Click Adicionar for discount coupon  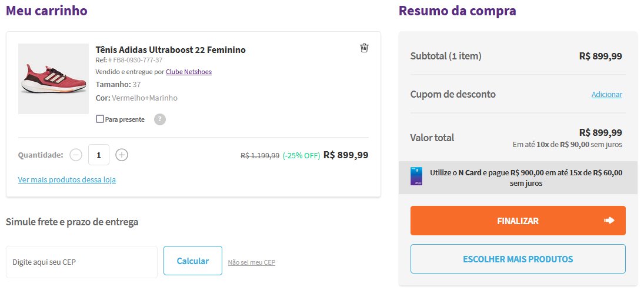pos(606,95)
